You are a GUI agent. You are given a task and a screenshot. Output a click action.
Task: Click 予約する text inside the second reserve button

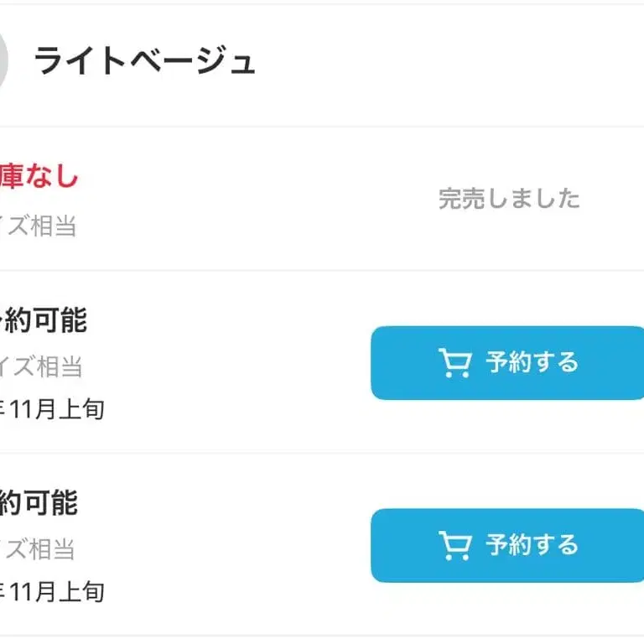click(x=532, y=546)
